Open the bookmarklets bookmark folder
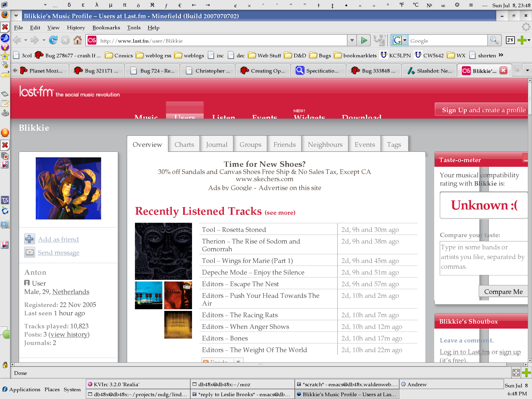This screenshot has height=399, width=532. pyautogui.click(x=355, y=55)
